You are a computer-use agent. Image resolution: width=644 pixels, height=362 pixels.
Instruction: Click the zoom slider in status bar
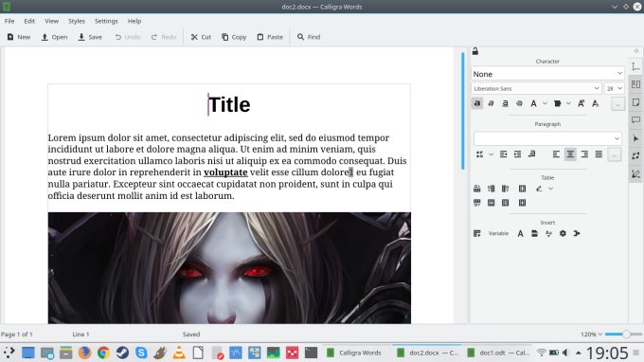[x=622, y=335]
